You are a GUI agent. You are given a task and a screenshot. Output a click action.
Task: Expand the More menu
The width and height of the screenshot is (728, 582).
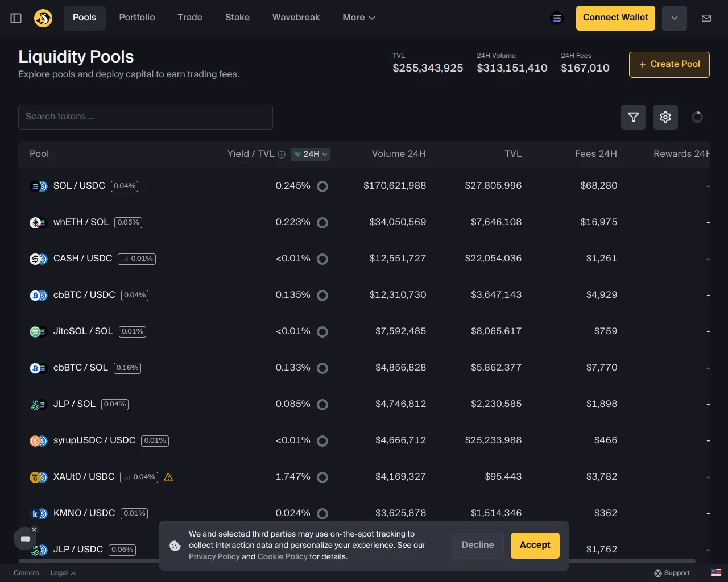359,18
